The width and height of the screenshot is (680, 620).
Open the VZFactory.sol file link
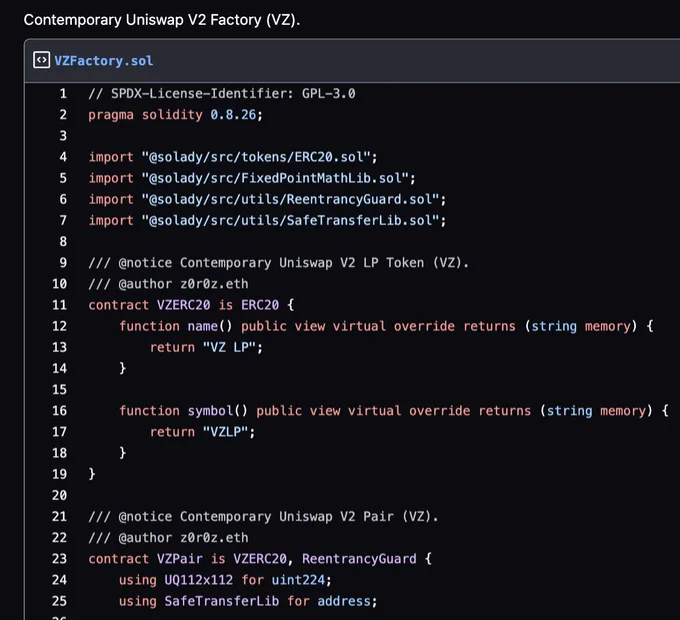[104, 61]
